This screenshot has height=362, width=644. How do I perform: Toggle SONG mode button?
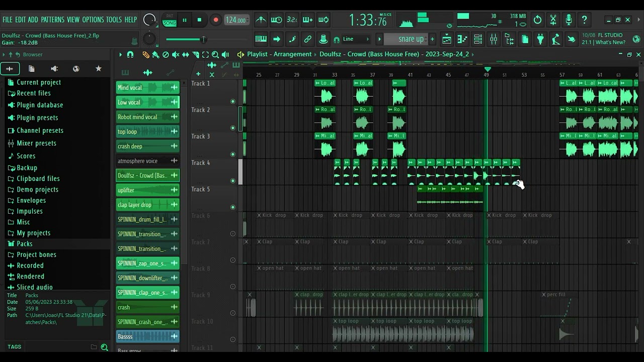170,23
